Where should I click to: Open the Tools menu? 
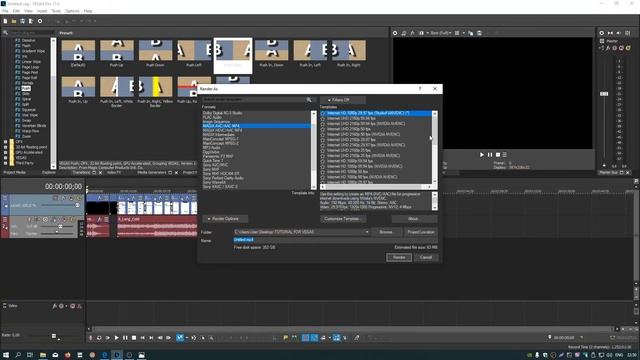point(56,11)
